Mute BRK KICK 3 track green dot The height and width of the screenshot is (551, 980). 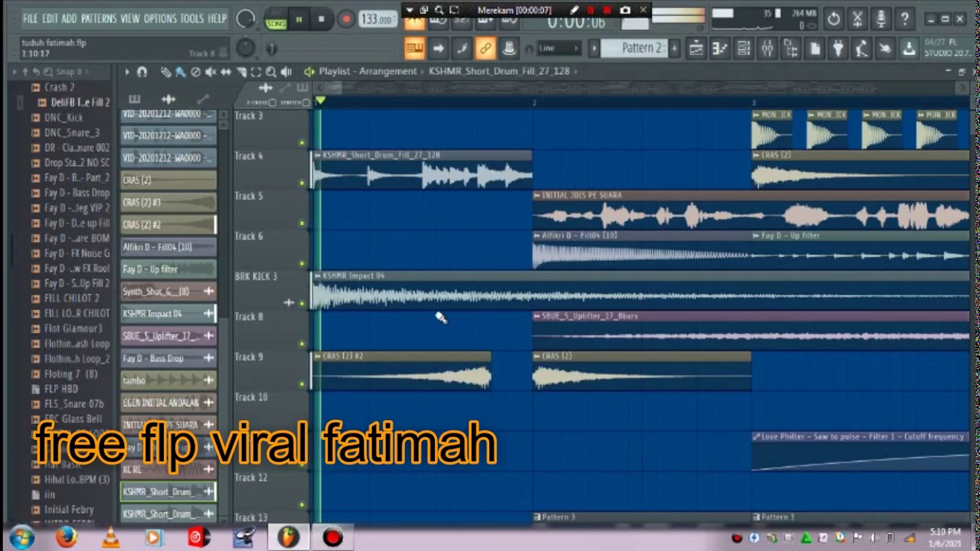(x=302, y=304)
